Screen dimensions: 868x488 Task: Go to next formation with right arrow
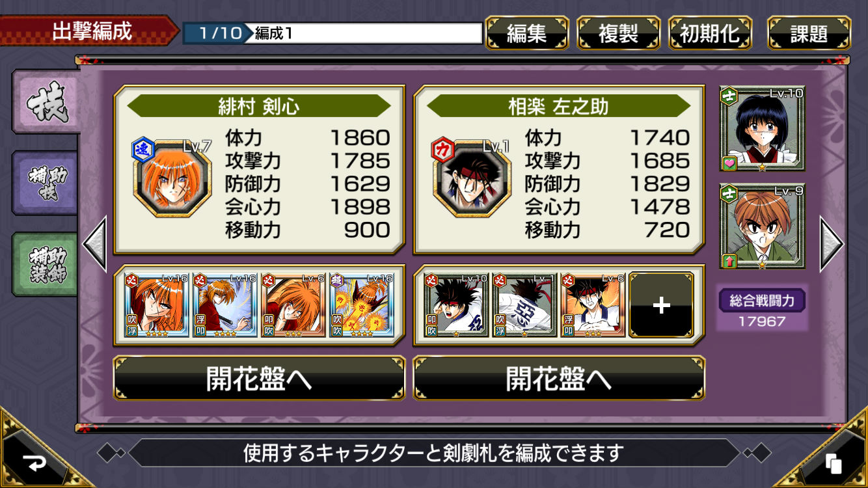click(x=832, y=244)
